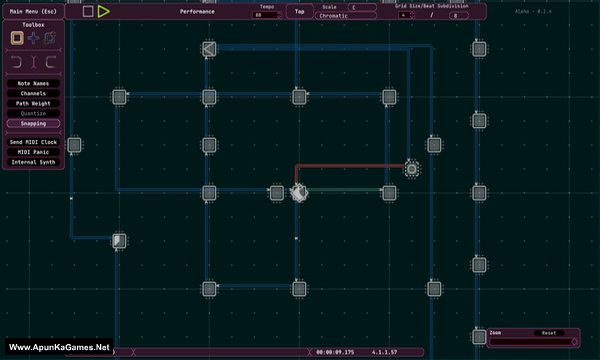Viewport: 600px width, 360px height.
Task: Click the Tap tempo button
Action: (300, 11)
